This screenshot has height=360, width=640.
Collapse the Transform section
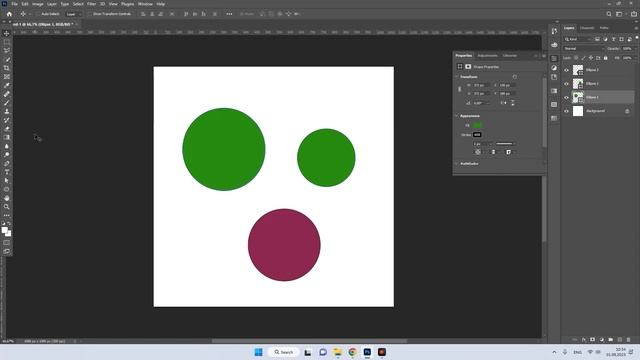pyautogui.click(x=456, y=77)
